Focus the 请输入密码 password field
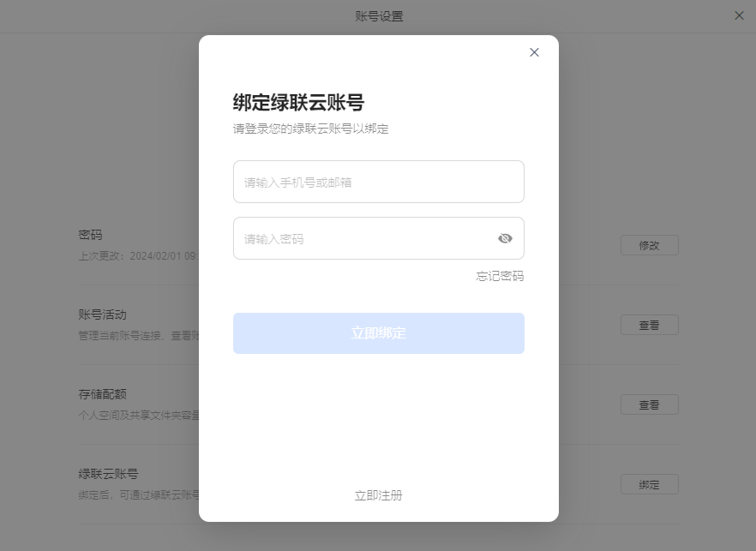Viewport: 756px width, 551px height. (x=379, y=238)
